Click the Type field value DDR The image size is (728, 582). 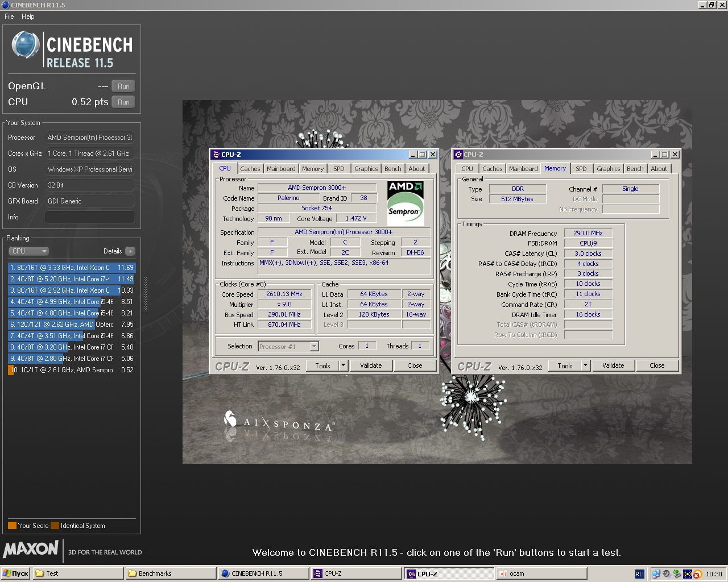pyautogui.click(x=518, y=189)
